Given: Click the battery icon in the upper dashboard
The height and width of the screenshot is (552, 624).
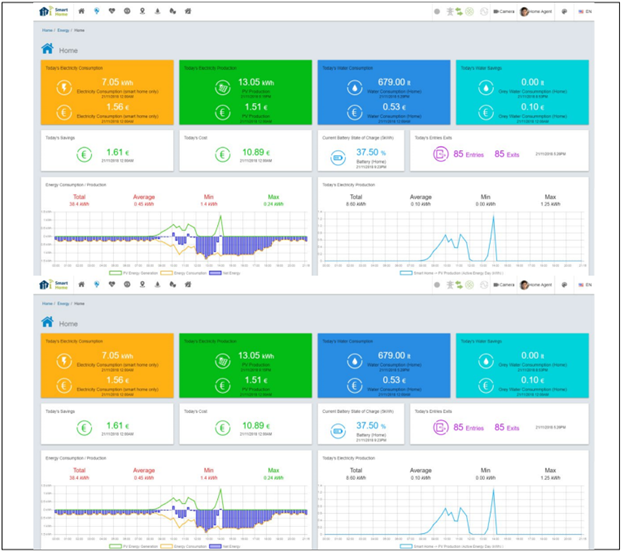Looking at the screenshot, I should (x=336, y=155).
